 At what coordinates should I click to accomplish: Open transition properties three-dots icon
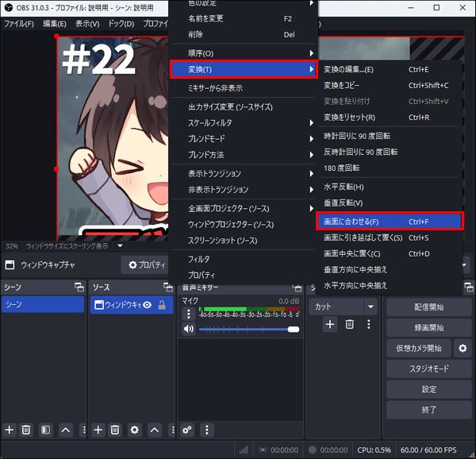(x=369, y=325)
